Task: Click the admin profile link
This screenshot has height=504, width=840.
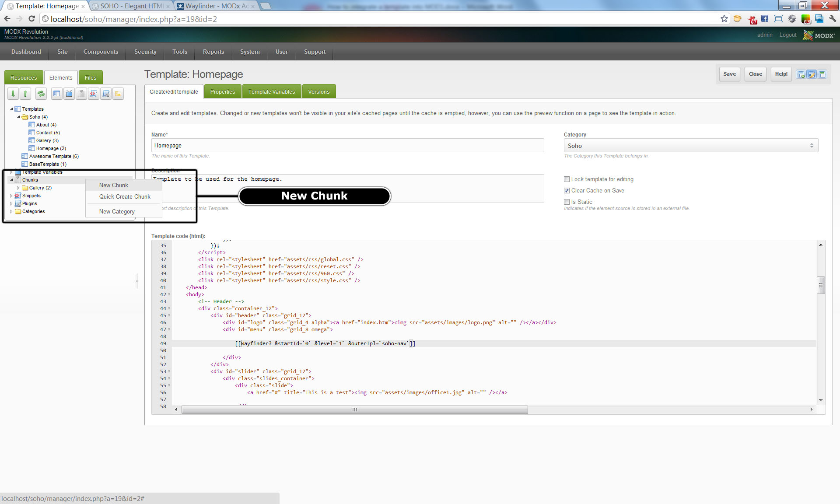Action: point(765,35)
